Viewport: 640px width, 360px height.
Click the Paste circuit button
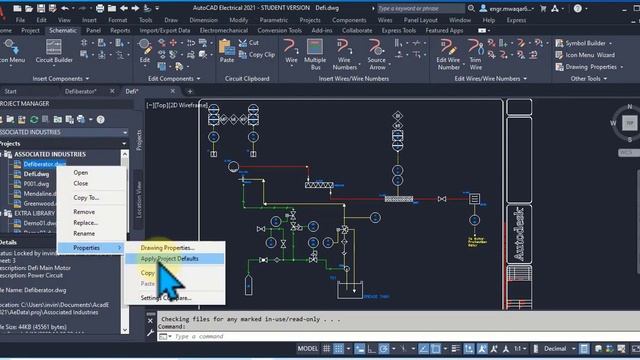click(227, 51)
